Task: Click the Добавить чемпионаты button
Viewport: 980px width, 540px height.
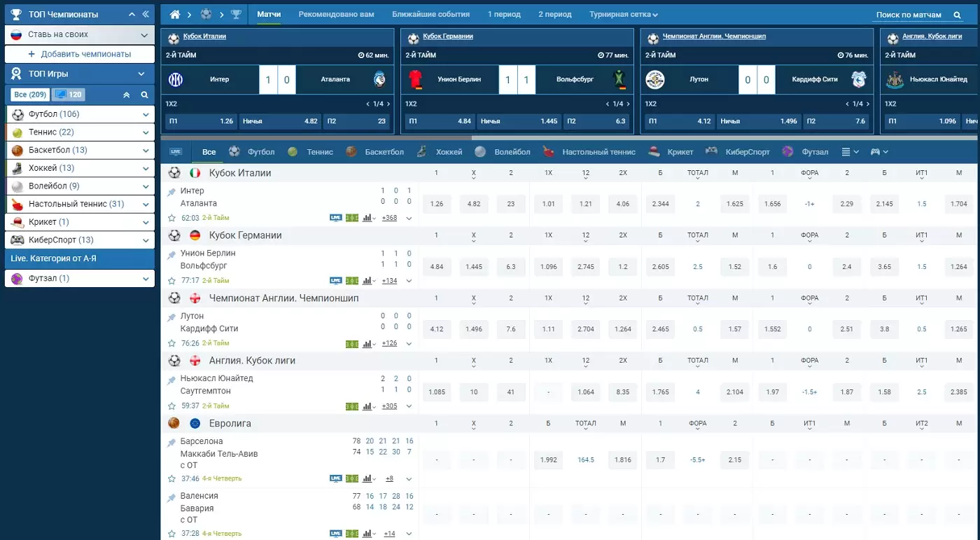Action: [x=80, y=54]
